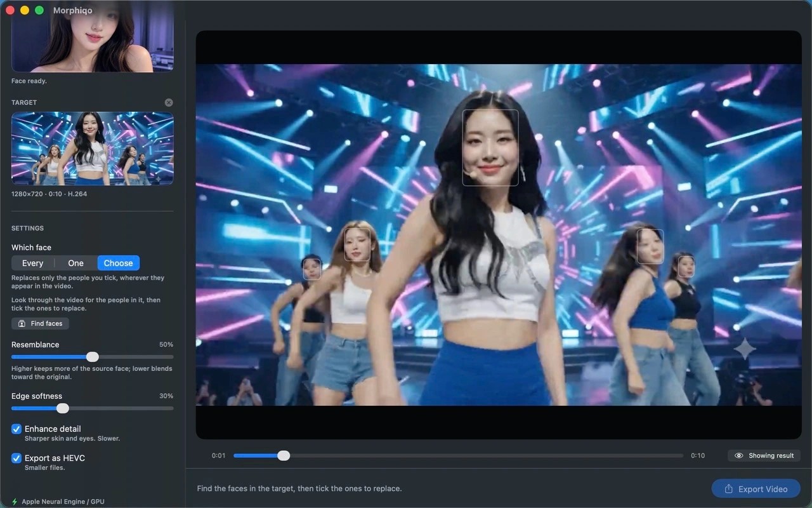Adjust the Resemblance slider handle

click(93, 357)
